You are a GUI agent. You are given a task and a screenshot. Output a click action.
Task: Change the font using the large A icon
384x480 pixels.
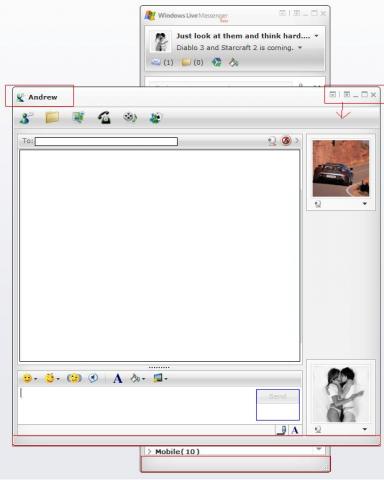[x=117, y=379]
